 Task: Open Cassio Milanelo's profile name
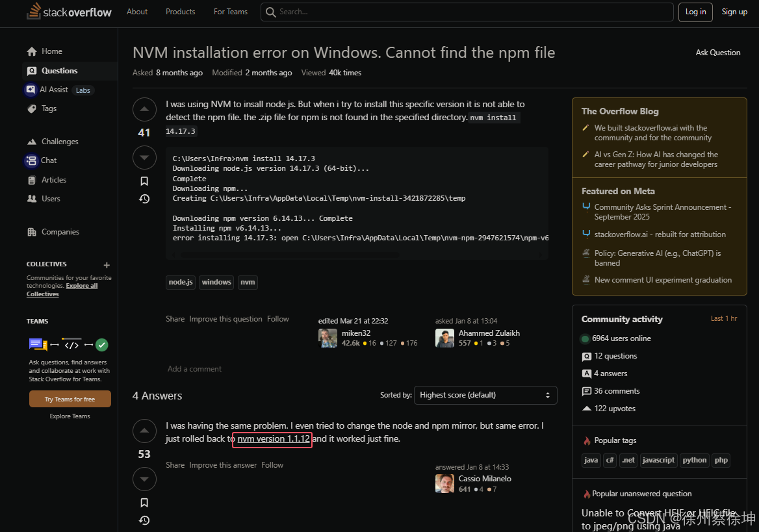485,478
